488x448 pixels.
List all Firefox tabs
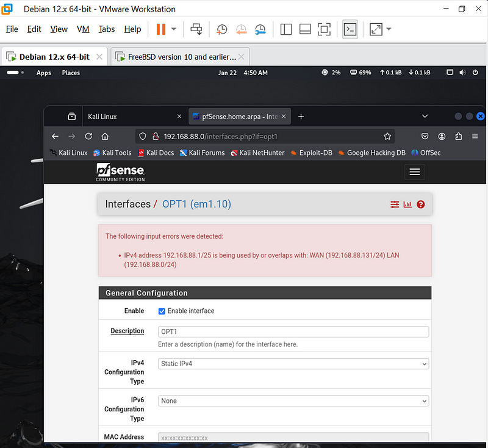(425, 117)
